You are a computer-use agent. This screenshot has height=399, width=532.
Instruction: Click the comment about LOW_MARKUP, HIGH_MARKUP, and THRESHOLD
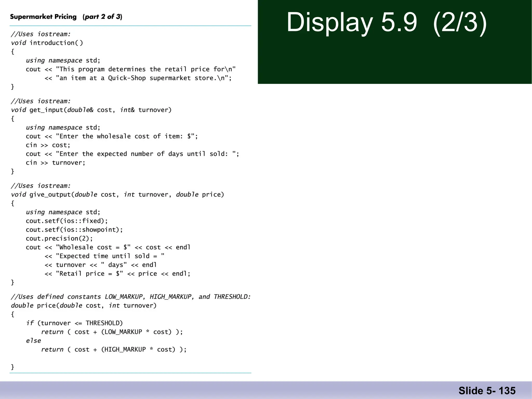point(131,297)
